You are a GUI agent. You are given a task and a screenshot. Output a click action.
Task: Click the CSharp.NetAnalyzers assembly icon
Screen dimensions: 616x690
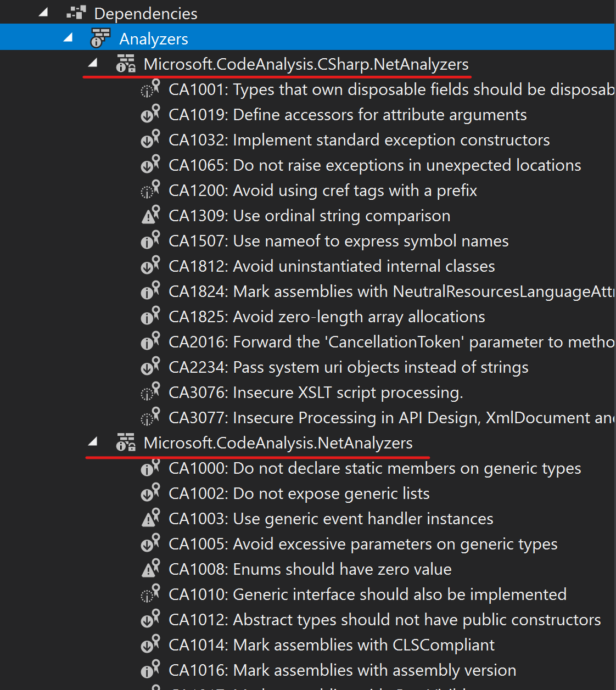click(126, 64)
